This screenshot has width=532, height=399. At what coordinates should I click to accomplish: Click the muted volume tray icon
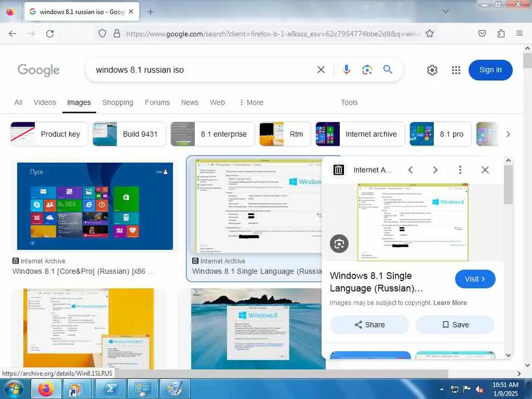tap(480, 390)
